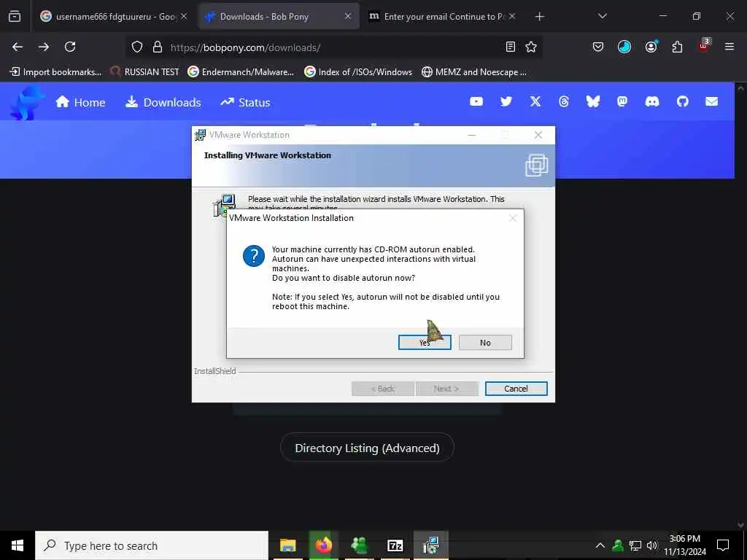Viewport: 747px width, 560px height.
Task: Open the Firefox account icon
Action: (651, 47)
